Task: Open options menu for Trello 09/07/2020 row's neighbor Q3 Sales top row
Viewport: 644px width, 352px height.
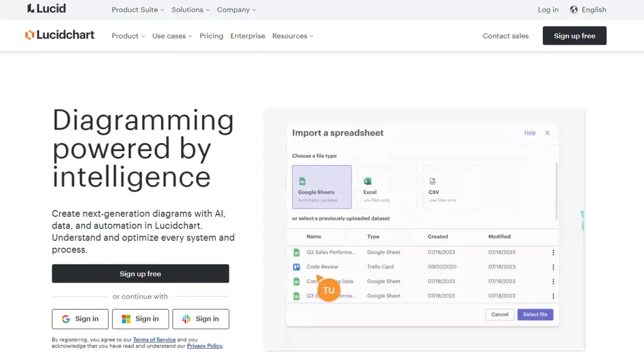Action: coord(553,253)
